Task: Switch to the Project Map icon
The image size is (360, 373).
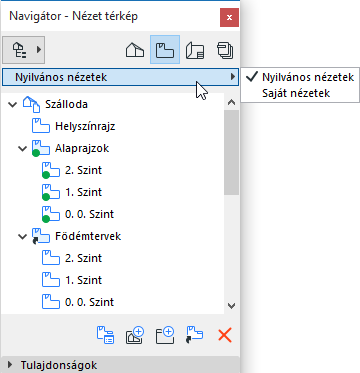Action: (135, 50)
